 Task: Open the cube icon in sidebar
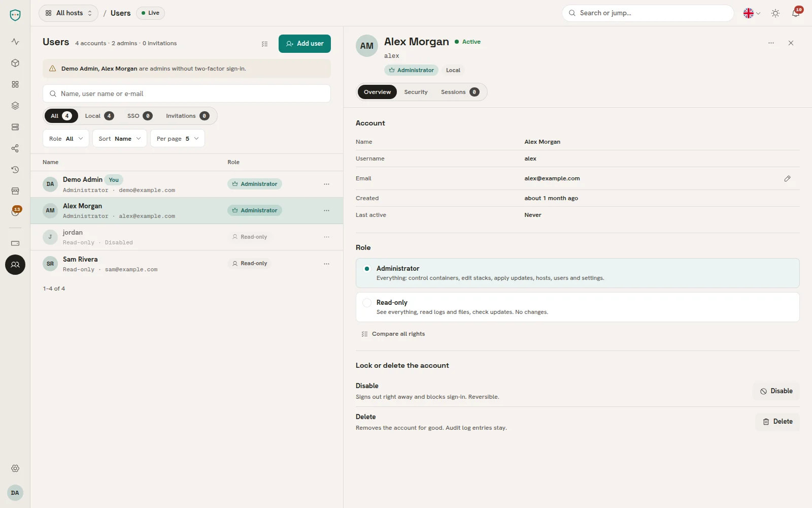pyautogui.click(x=15, y=63)
